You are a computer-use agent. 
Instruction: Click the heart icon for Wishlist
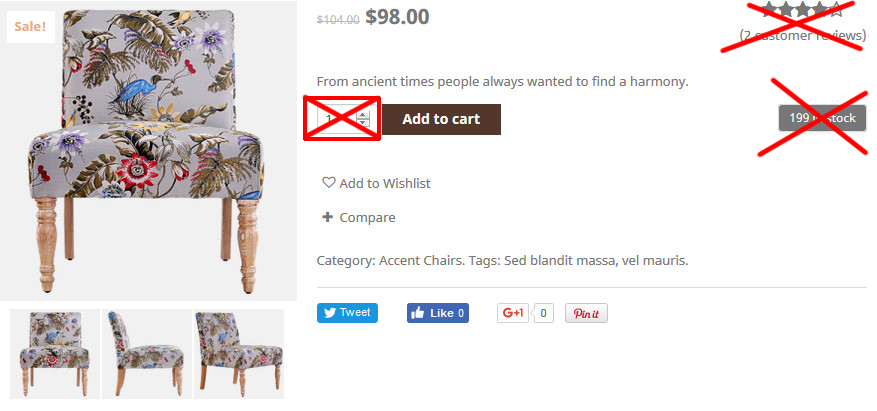point(328,182)
